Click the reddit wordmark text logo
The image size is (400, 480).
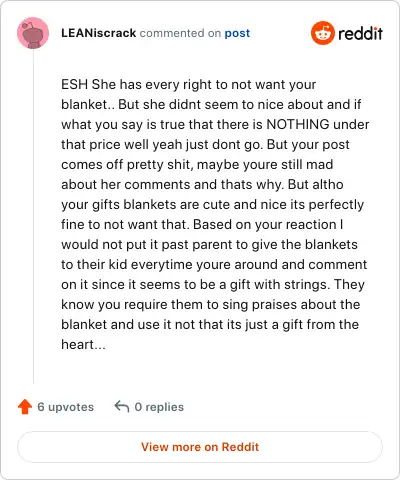[360, 33]
